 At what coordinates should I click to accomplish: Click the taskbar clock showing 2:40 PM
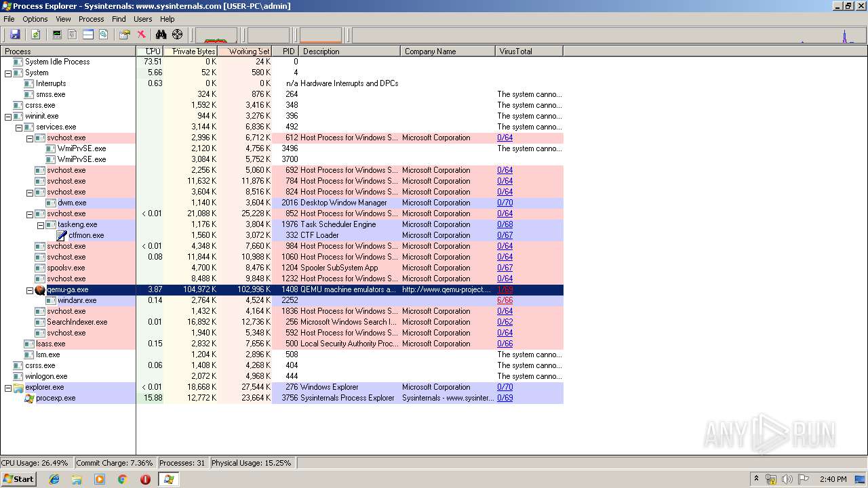pyautogui.click(x=833, y=479)
